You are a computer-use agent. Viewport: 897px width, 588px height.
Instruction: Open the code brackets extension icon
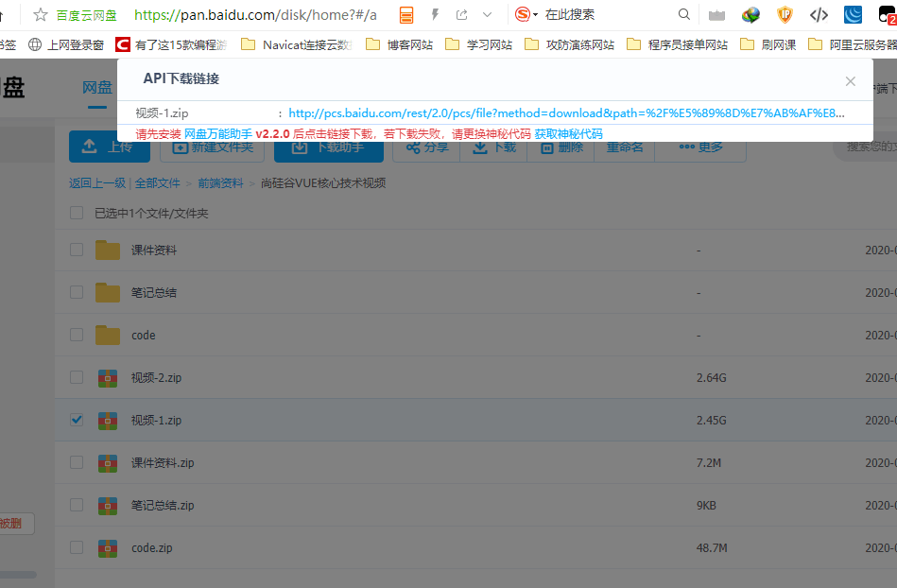(819, 15)
